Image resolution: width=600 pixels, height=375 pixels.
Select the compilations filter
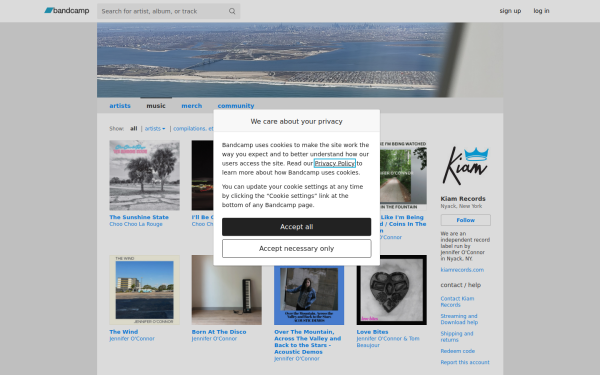[x=193, y=129]
